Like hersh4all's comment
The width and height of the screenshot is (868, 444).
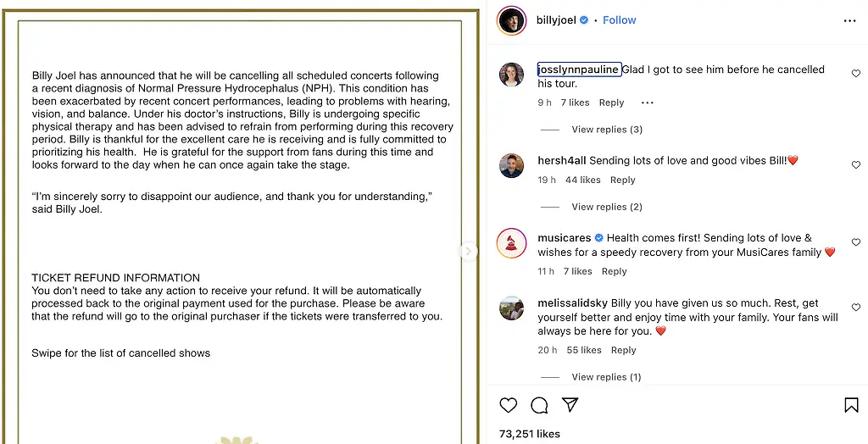pyautogui.click(x=855, y=165)
